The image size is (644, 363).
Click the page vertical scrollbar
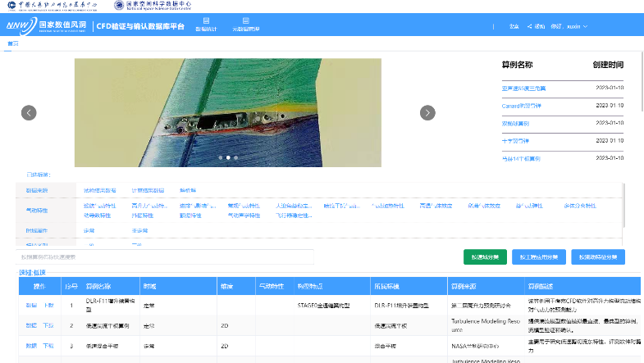[x=642, y=81]
